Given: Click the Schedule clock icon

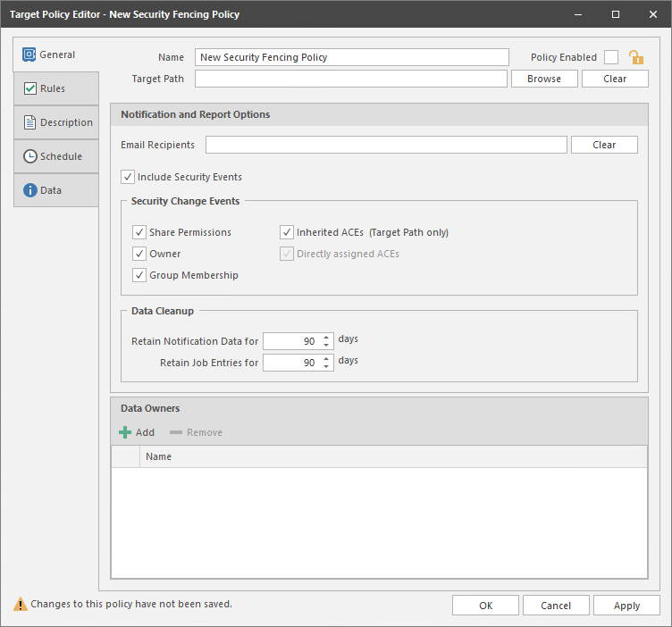Looking at the screenshot, I should point(30,156).
